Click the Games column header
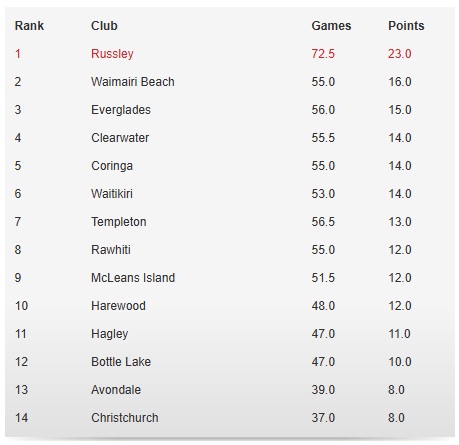Image resolution: width=459 pixels, height=445 pixels. click(x=331, y=26)
